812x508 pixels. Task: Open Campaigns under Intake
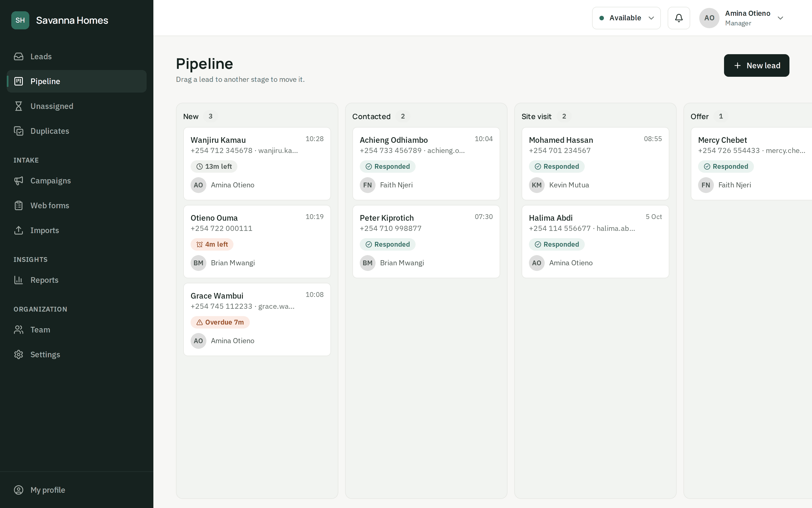pos(76,181)
